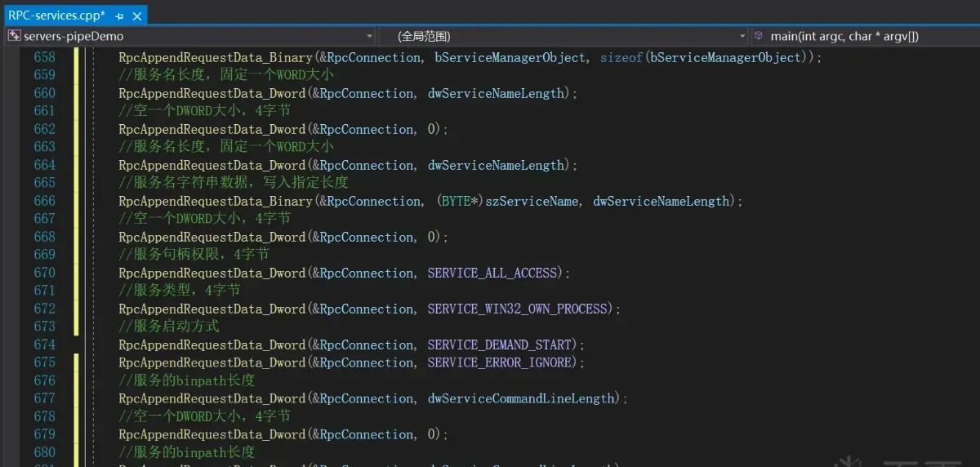Viewport: 980px width, 467px height.
Task: Open the 全局范围 scope dropdown
Action: coord(564,36)
